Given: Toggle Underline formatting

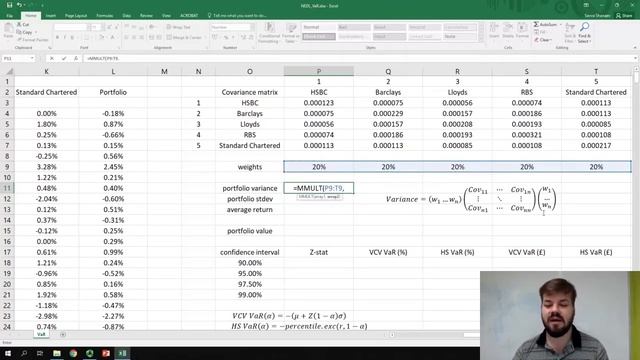Looking at the screenshot, I should click(x=72, y=38).
